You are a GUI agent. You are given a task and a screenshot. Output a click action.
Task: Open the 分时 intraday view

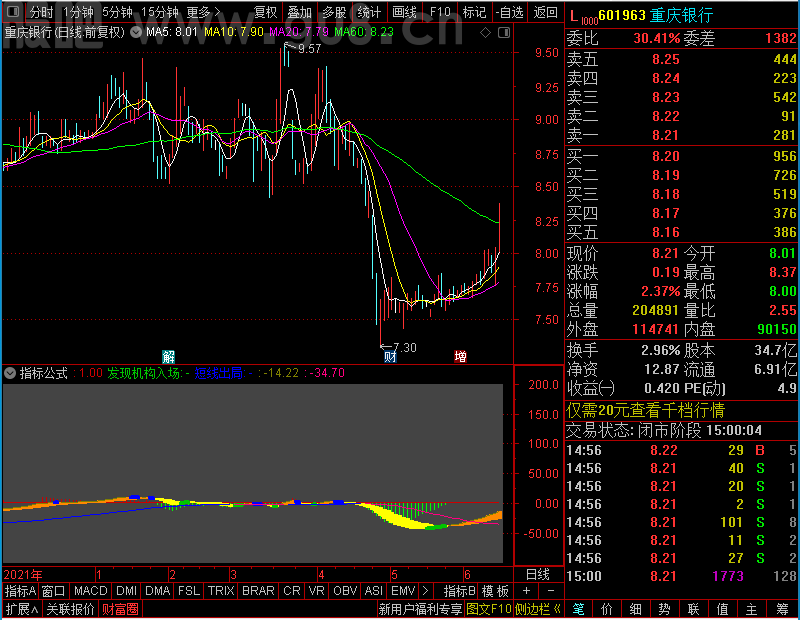click(41, 12)
